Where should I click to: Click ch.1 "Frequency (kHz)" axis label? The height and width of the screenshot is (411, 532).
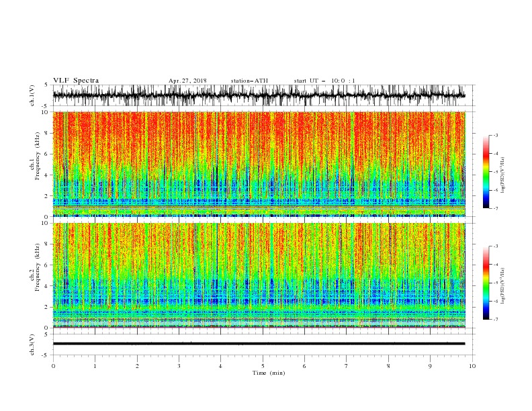click(38, 156)
